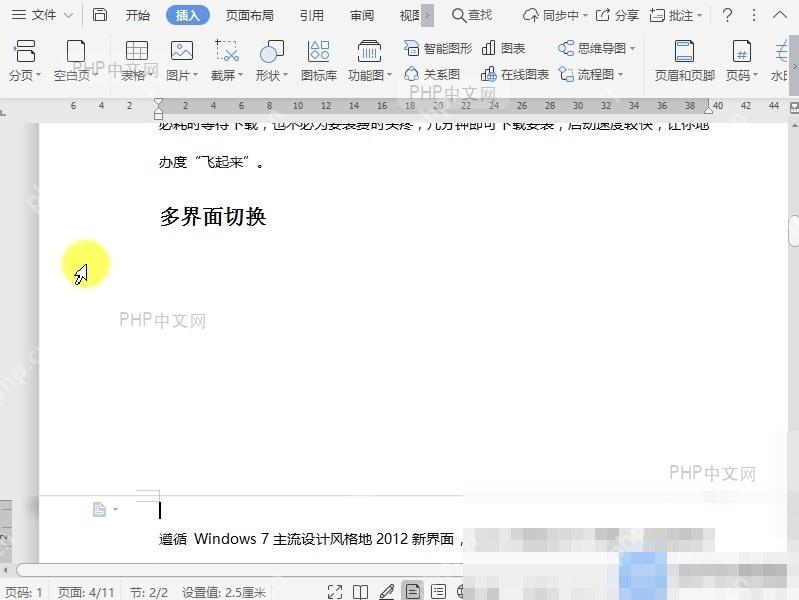Insert a 关系图 relationship diagram

432,74
